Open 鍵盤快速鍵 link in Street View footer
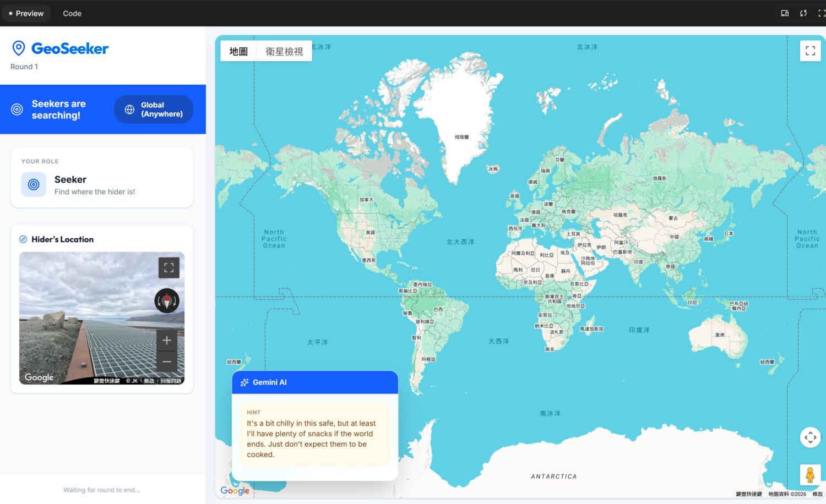Image resolution: width=826 pixels, height=504 pixels. pyautogui.click(x=107, y=381)
